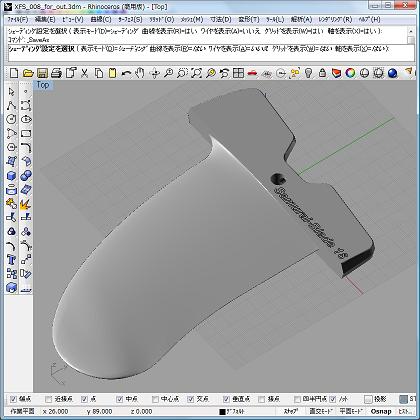
Task: Enable the 接点 osnap checkbox
Action: coord(262,399)
